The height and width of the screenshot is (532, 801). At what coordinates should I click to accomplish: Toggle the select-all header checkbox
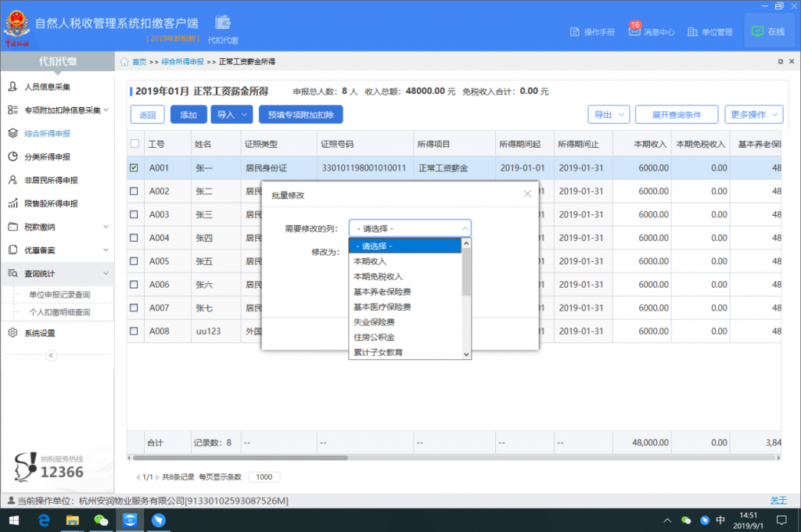coord(135,144)
